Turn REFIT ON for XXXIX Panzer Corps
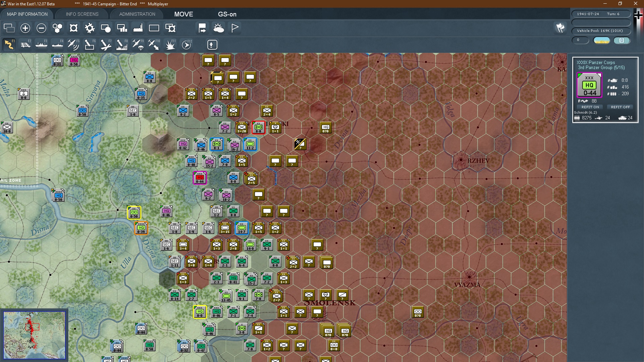The height and width of the screenshot is (362, 644). tap(590, 107)
